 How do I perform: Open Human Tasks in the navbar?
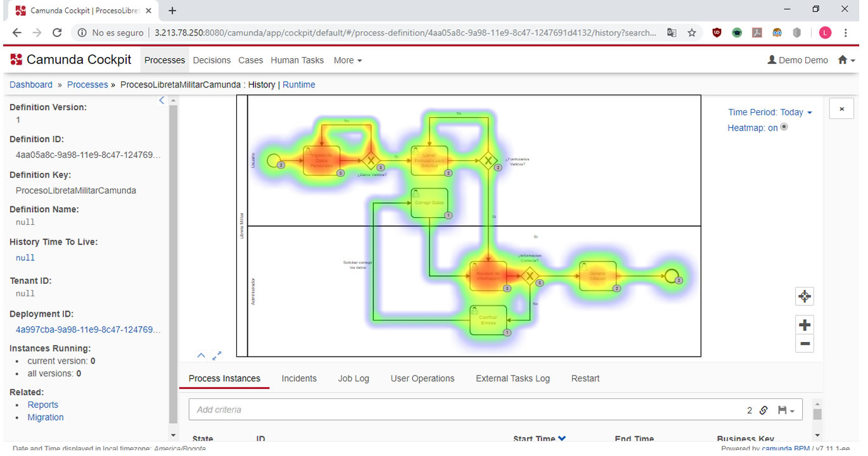[x=297, y=60]
